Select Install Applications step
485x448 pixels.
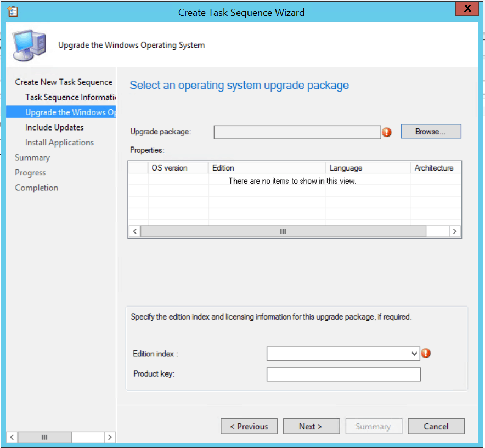[59, 143]
